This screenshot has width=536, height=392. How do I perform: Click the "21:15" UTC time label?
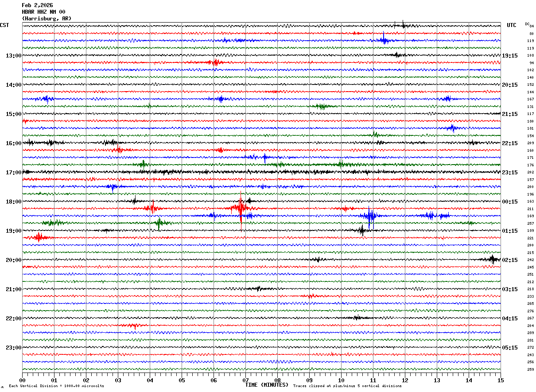pyautogui.click(x=510, y=114)
